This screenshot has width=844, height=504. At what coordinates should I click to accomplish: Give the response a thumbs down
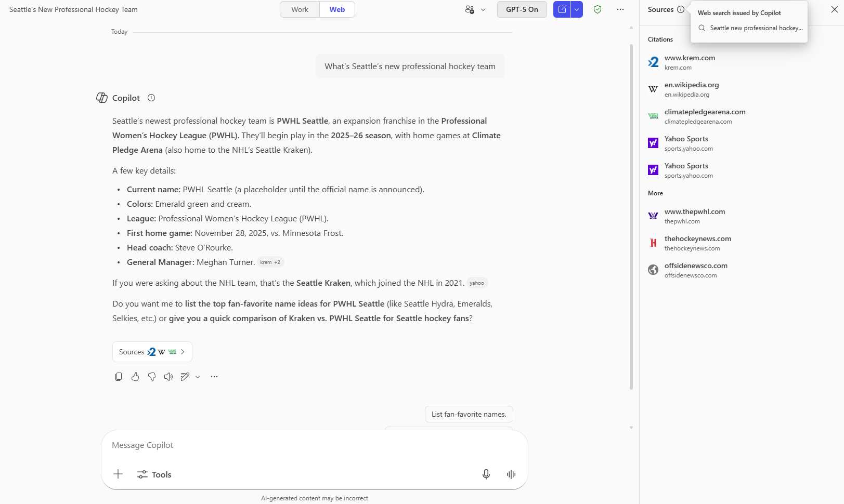coord(152,376)
